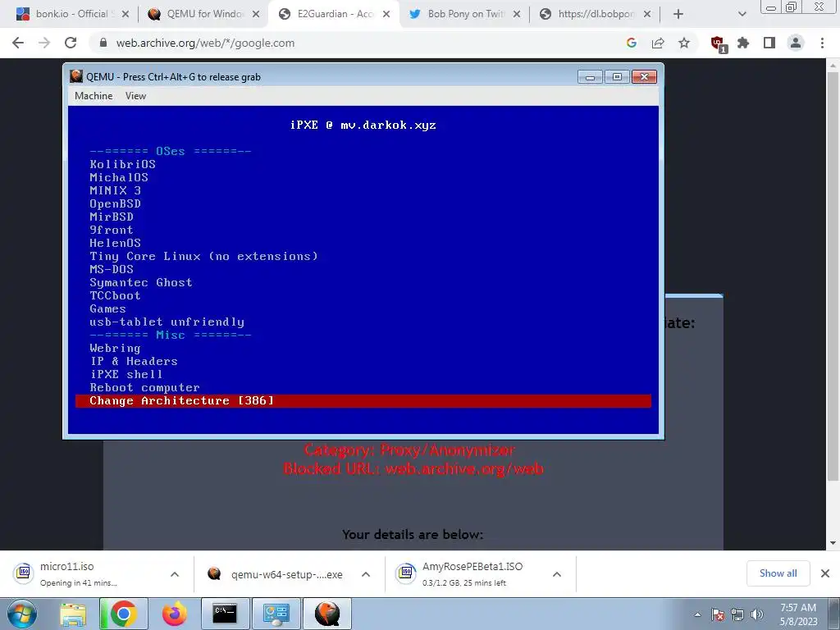Image resolution: width=840 pixels, height=630 pixels.
Task: Open the Machine menu in QEMU
Action: 94,96
